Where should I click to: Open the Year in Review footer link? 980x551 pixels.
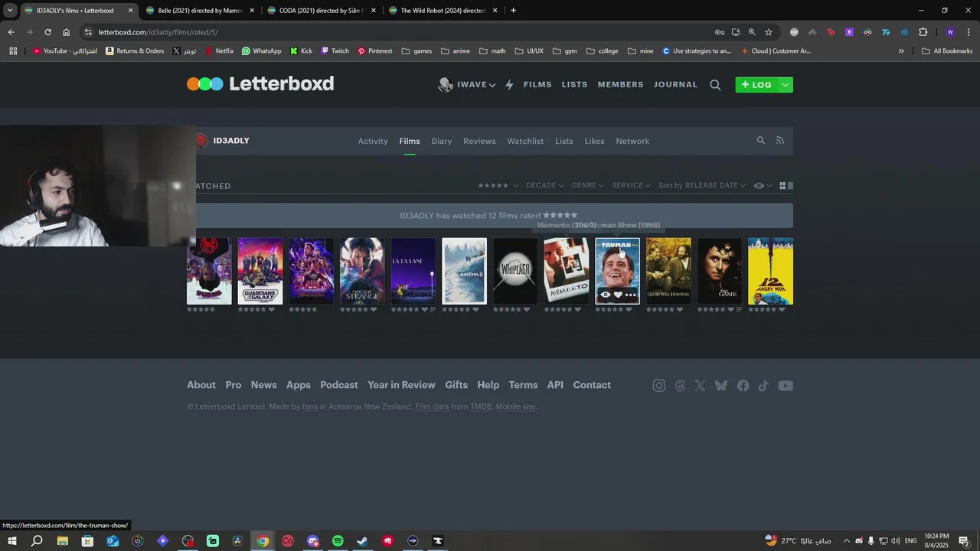click(401, 385)
